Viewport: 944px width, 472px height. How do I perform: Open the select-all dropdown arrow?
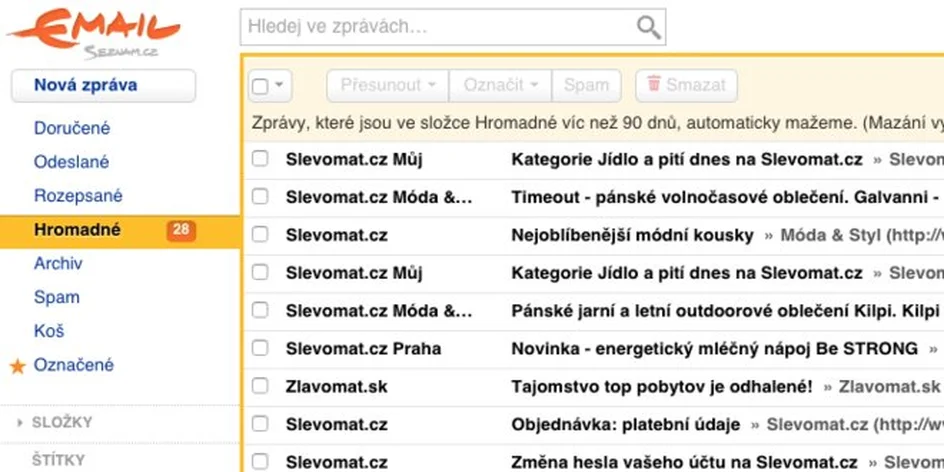pyautogui.click(x=279, y=85)
